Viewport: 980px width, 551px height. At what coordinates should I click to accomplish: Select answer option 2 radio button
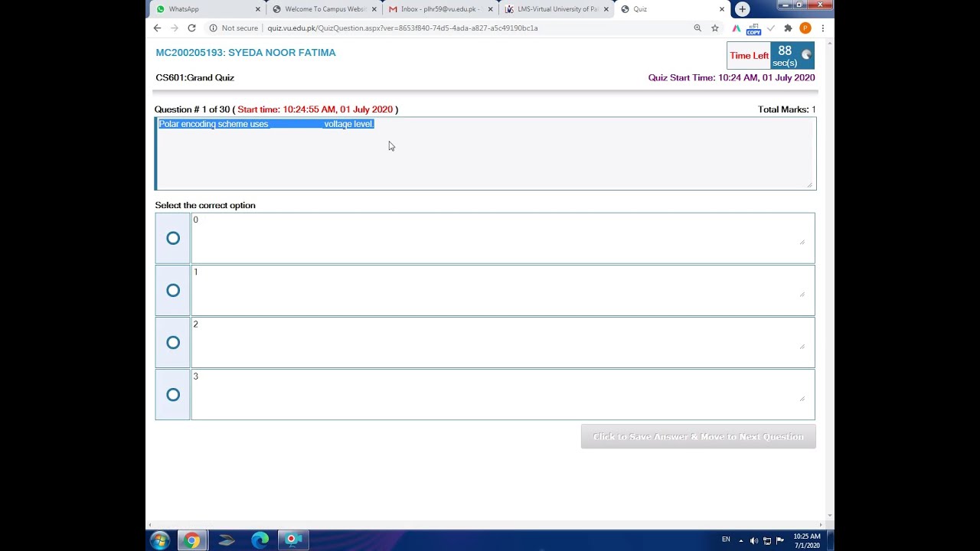tap(173, 343)
